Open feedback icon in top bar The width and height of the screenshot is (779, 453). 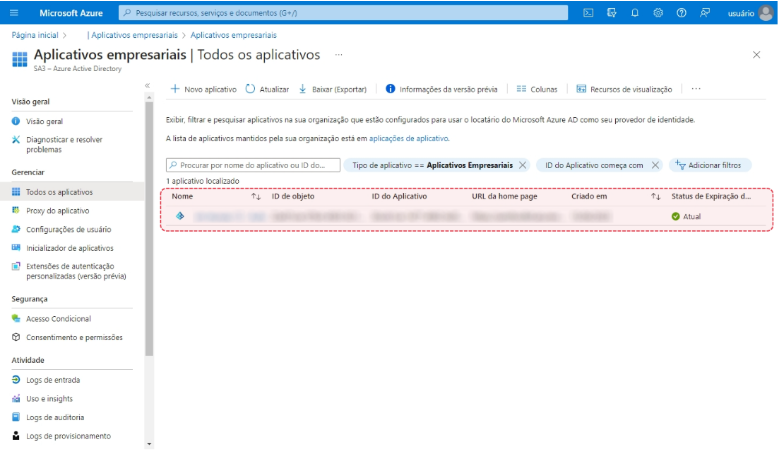click(705, 13)
